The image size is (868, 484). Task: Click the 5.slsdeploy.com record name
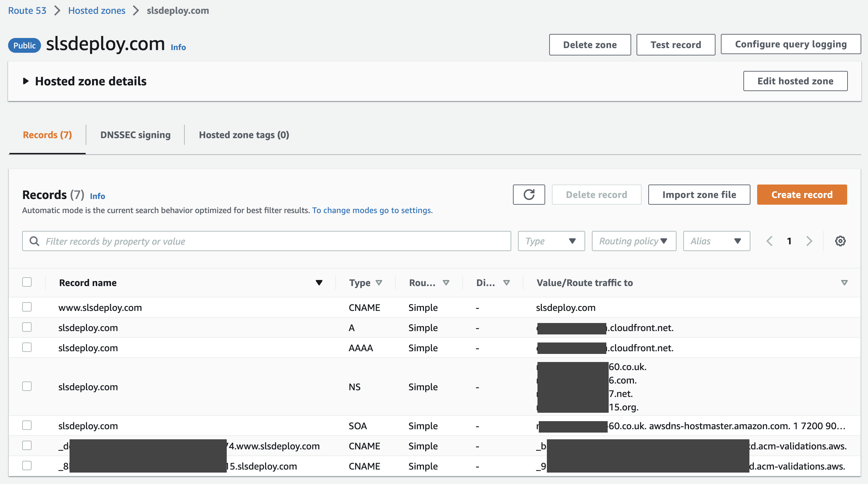pyautogui.click(x=178, y=466)
